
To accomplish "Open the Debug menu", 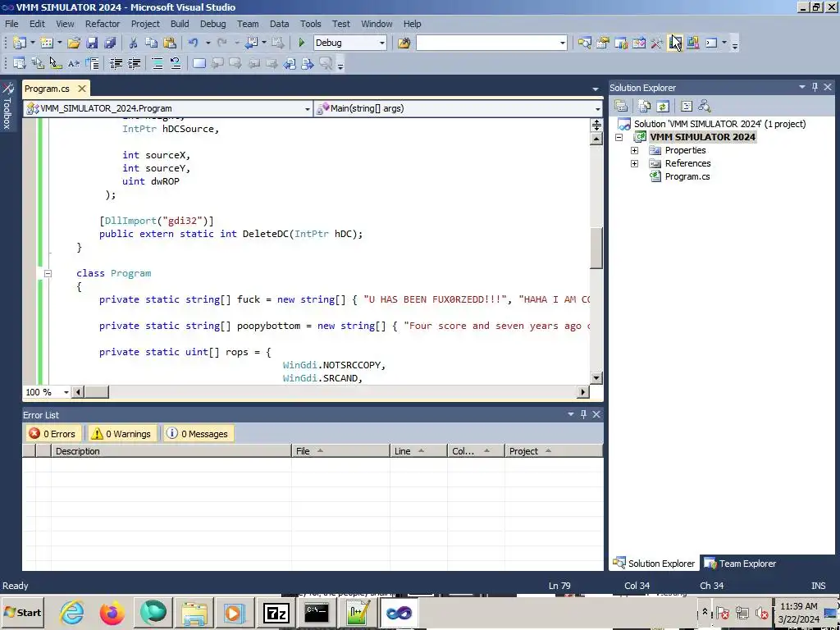I will pos(212,24).
